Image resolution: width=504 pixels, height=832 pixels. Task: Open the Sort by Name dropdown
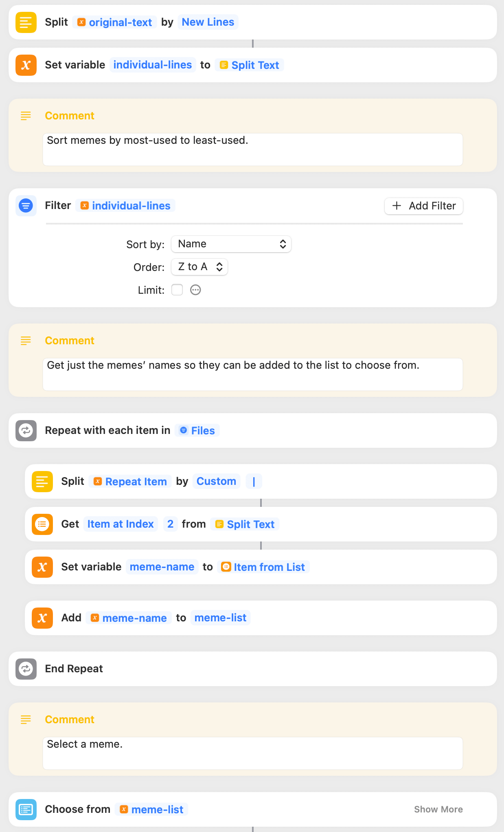click(x=231, y=244)
